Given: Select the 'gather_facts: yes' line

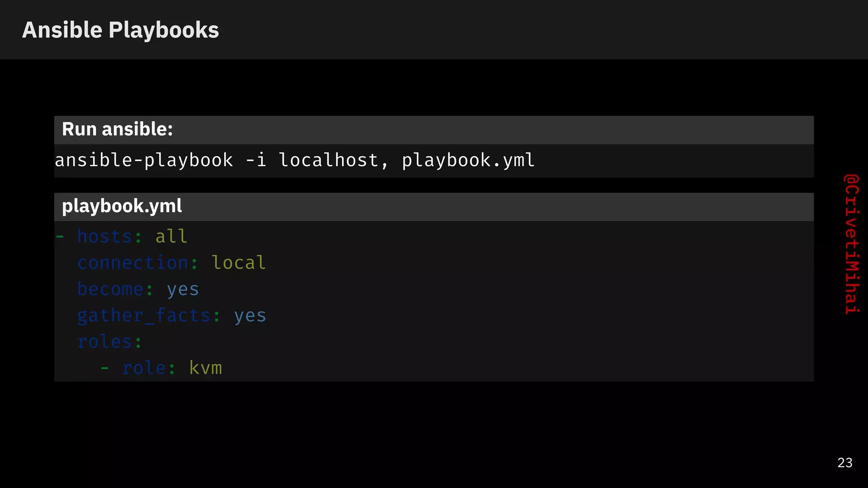Looking at the screenshot, I should point(172,316).
